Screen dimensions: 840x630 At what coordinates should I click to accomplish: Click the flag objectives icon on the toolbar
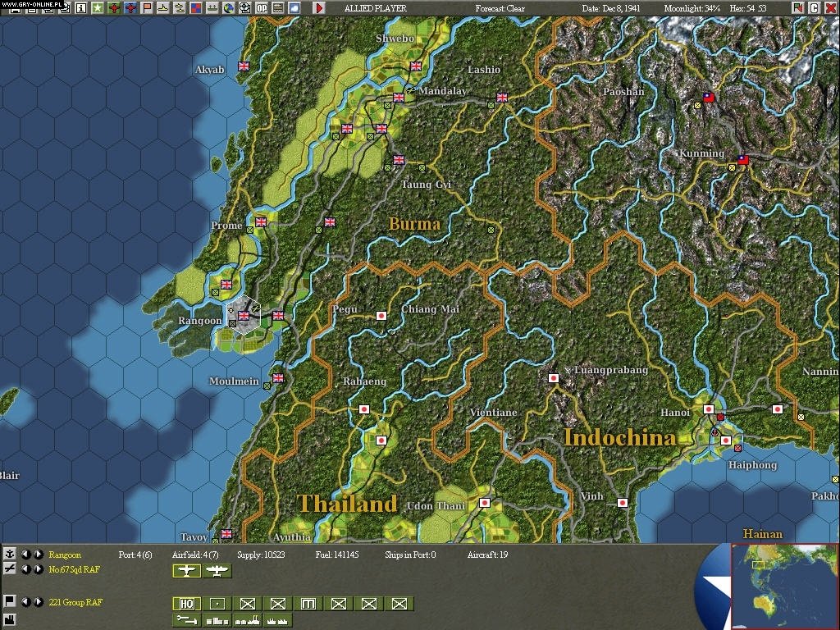[x=145, y=7]
